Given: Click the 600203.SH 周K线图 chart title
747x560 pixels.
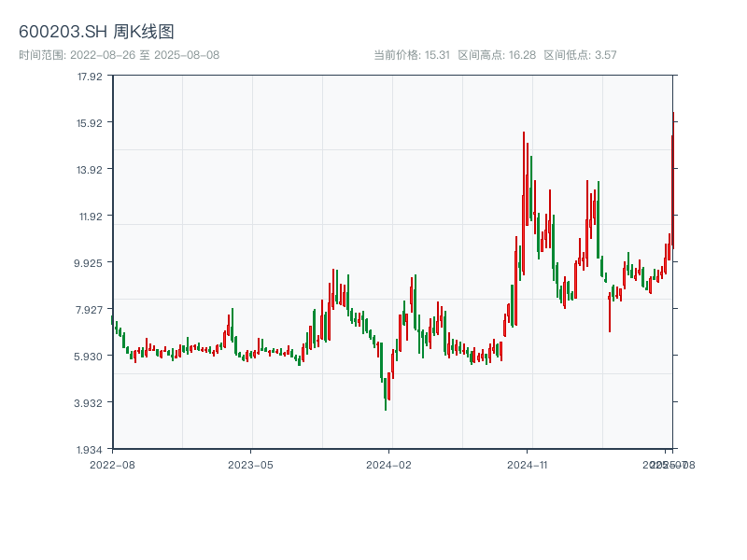Looking at the screenshot, I should point(96,33).
